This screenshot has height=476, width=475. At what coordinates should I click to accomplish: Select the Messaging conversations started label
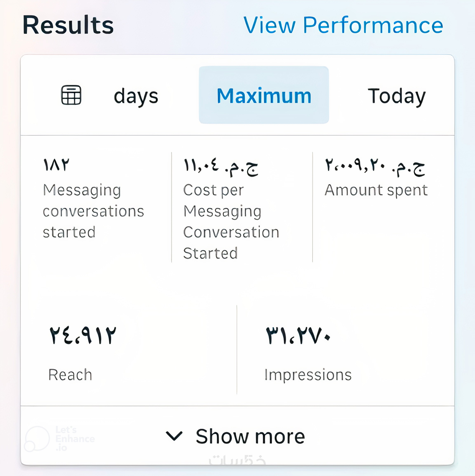pos(93,211)
